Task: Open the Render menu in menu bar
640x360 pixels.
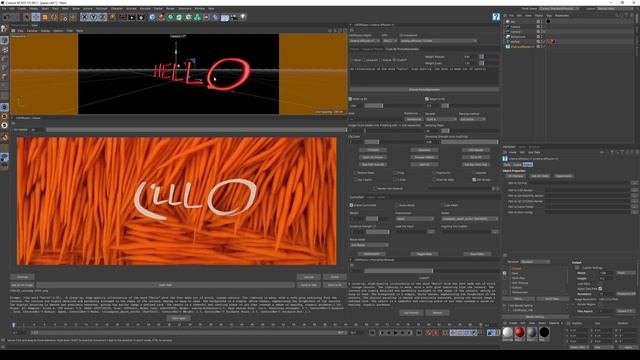Action: coord(170,8)
